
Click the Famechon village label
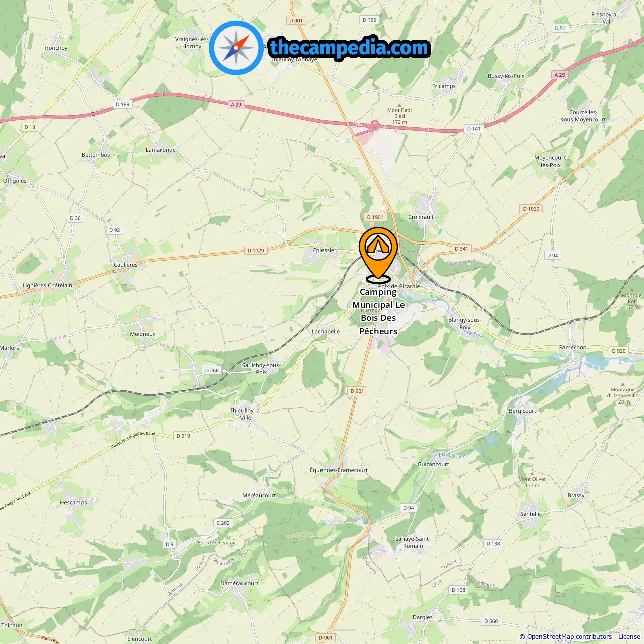pos(573,347)
